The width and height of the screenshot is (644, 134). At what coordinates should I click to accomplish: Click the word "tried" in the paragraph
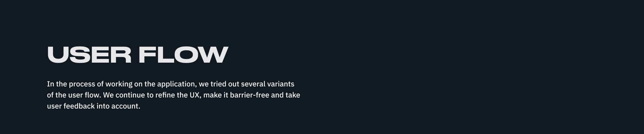(x=218, y=84)
